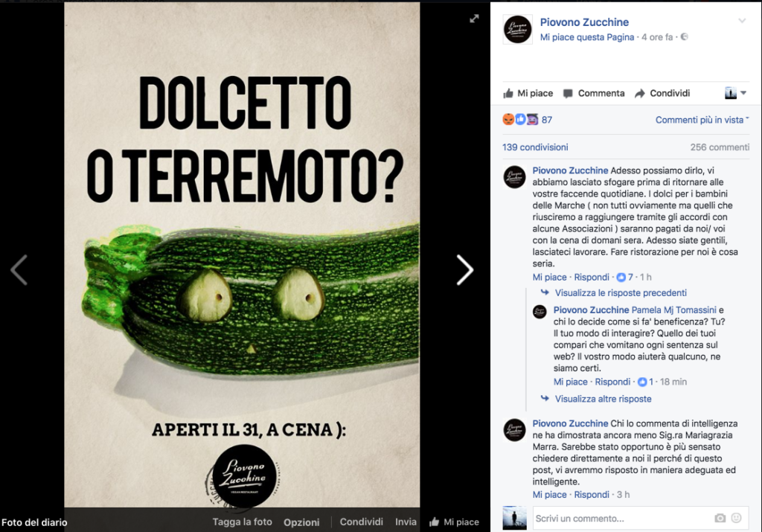Select Tagga la foto below the photo
Image resolution: width=762 pixels, height=532 pixels.
tap(242, 522)
